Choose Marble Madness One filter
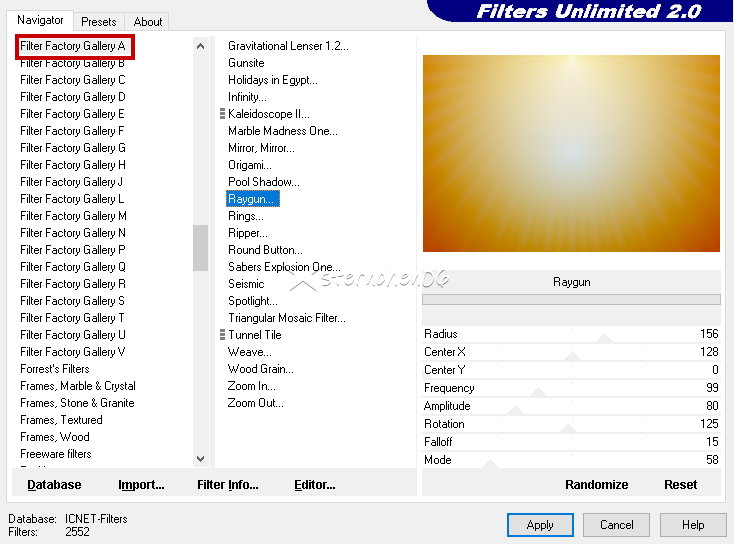 click(x=283, y=131)
